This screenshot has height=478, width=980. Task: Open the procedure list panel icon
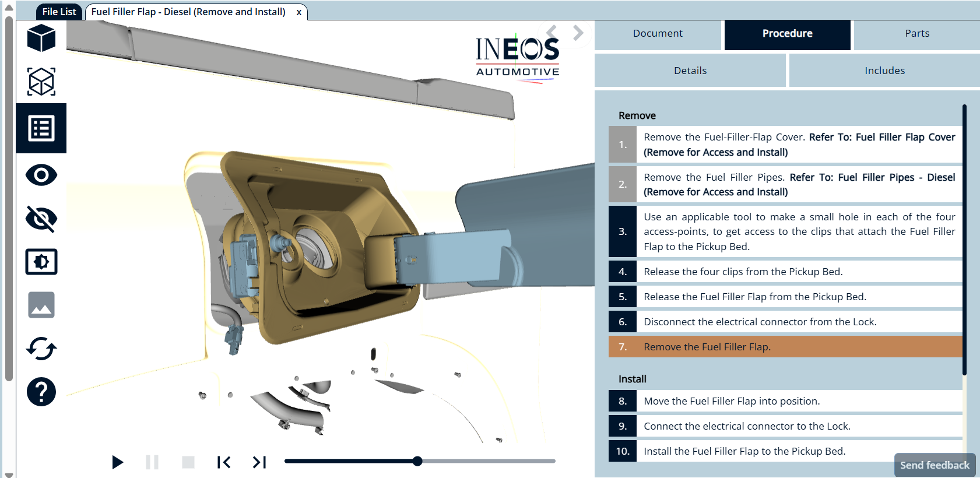(41, 128)
